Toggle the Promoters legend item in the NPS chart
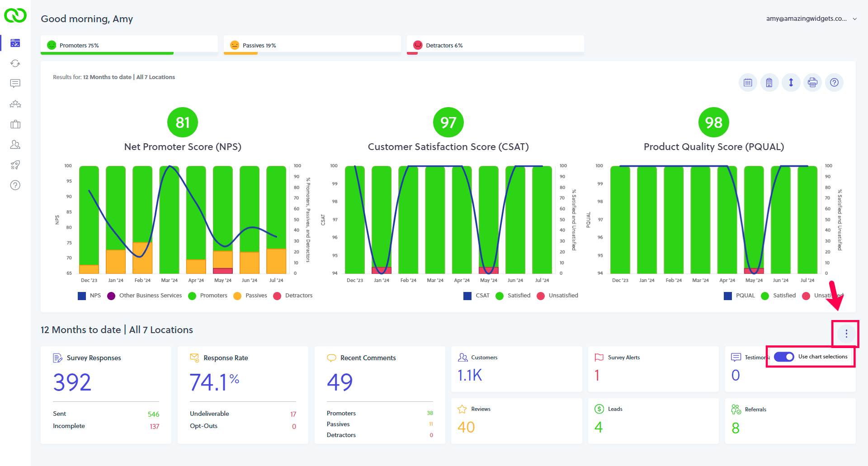The image size is (868, 466). (x=208, y=296)
